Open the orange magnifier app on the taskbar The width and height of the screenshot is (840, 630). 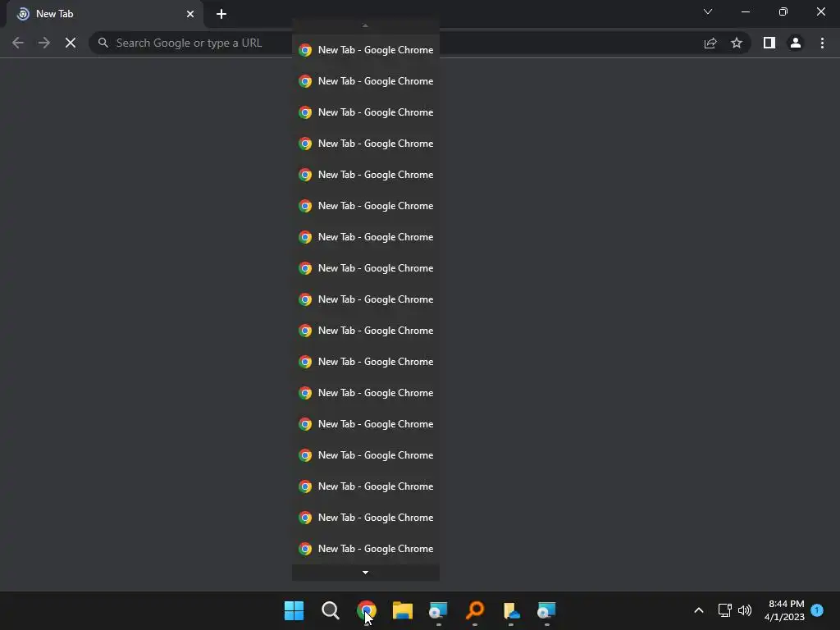click(x=475, y=610)
